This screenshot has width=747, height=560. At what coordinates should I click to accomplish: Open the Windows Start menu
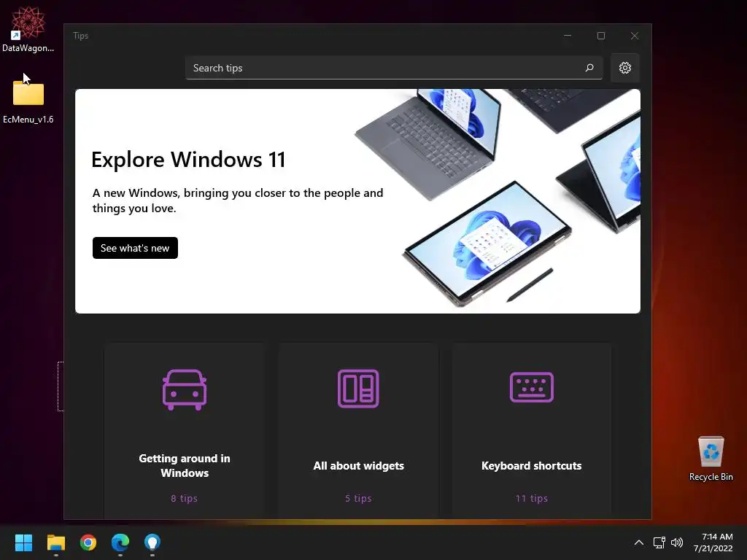point(23,542)
